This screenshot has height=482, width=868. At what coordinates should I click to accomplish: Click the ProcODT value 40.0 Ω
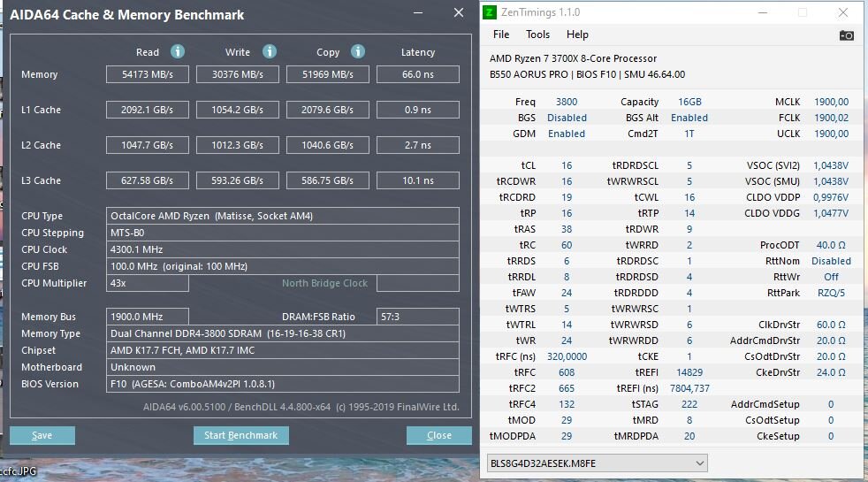(x=831, y=245)
